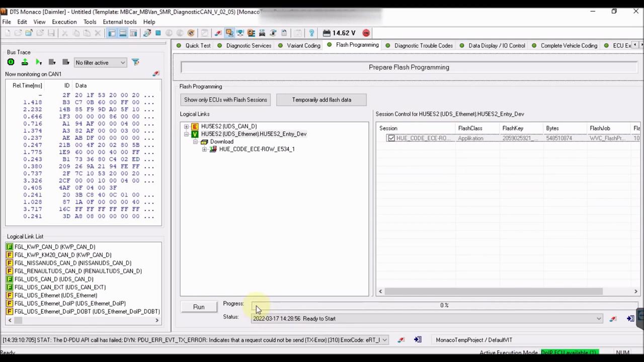Toggle the horizontal split layout button
Image resolution: width=644 pixels, height=362 pixels.
123,33
